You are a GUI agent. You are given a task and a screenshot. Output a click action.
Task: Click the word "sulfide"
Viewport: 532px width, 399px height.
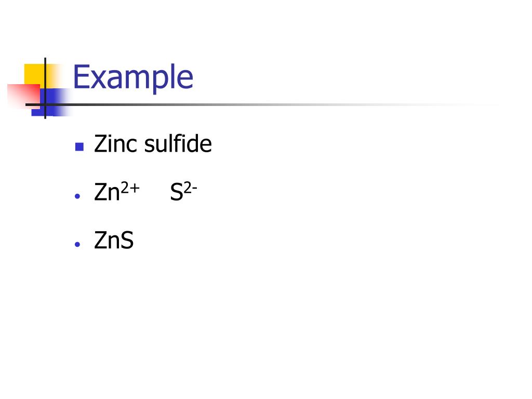(178, 143)
